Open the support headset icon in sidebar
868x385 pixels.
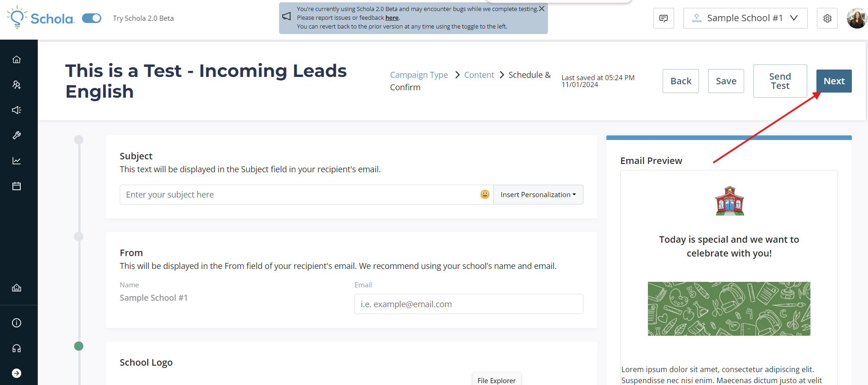click(17, 348)
